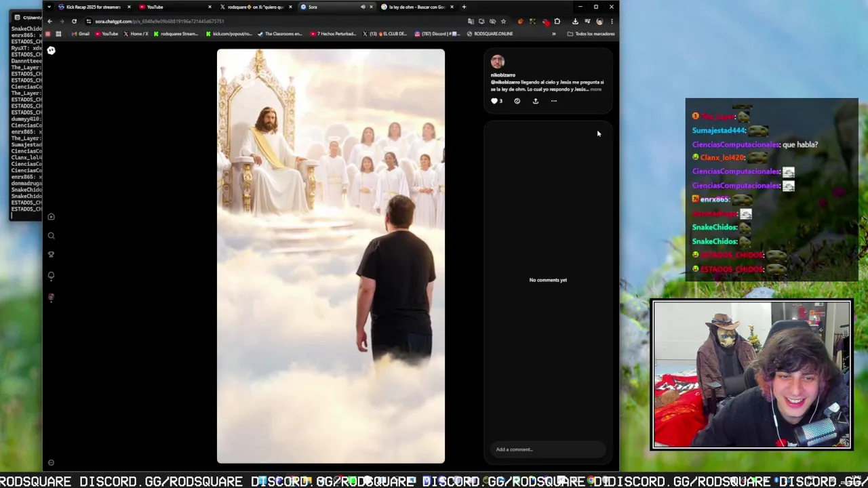Go forward in Chrome browser
The width and height of the screenshot is (868, 488).
tap(61, 21)
